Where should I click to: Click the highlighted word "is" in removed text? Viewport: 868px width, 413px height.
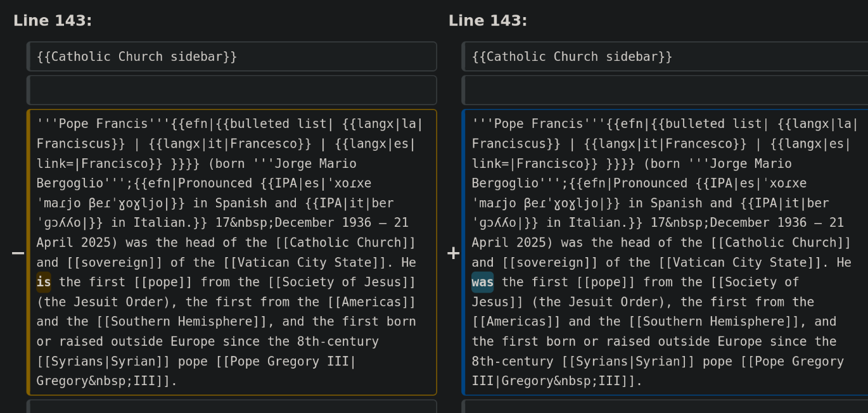tap(44, 282)
